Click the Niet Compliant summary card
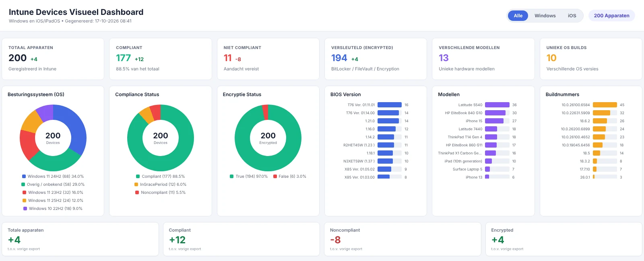 tap(268, 59)
